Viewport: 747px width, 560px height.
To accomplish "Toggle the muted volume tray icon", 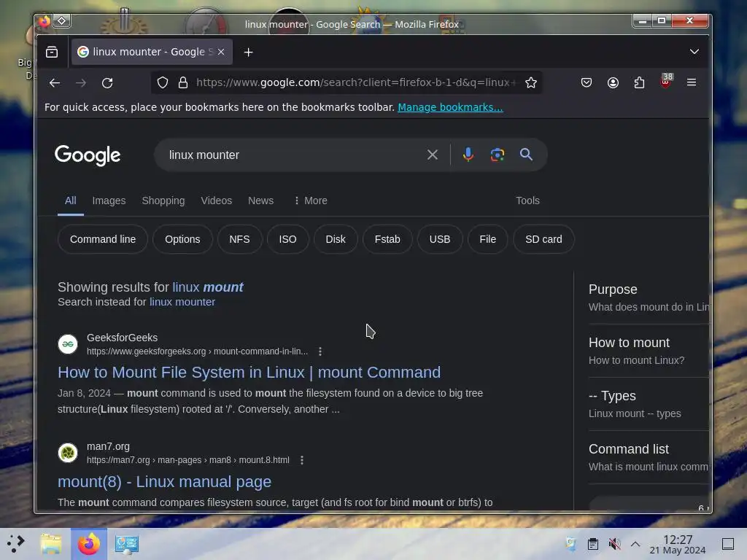I will coord(614,544).
